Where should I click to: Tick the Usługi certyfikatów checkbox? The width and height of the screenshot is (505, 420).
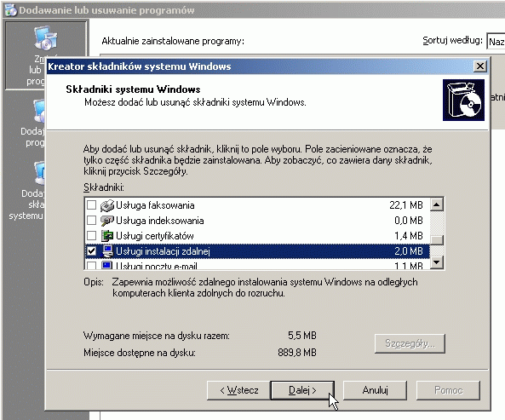(92, 236)
